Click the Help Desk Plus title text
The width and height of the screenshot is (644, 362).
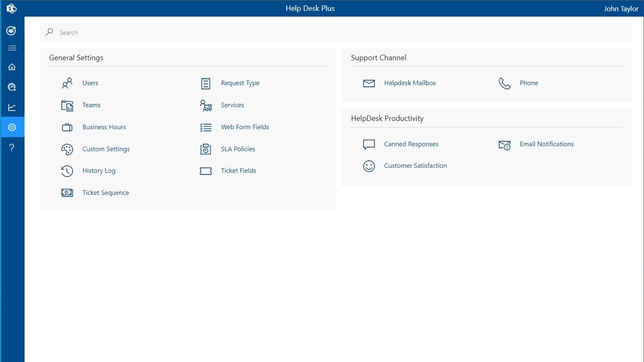click(310, 8)
